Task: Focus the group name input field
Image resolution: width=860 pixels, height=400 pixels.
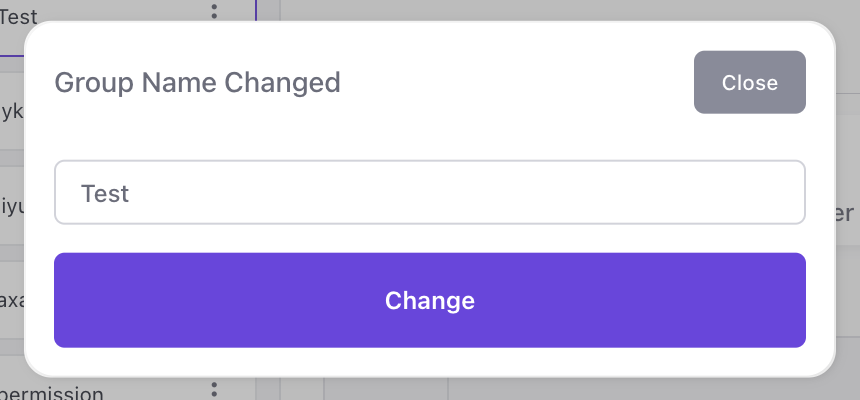Action: click(x=429, y=192)
